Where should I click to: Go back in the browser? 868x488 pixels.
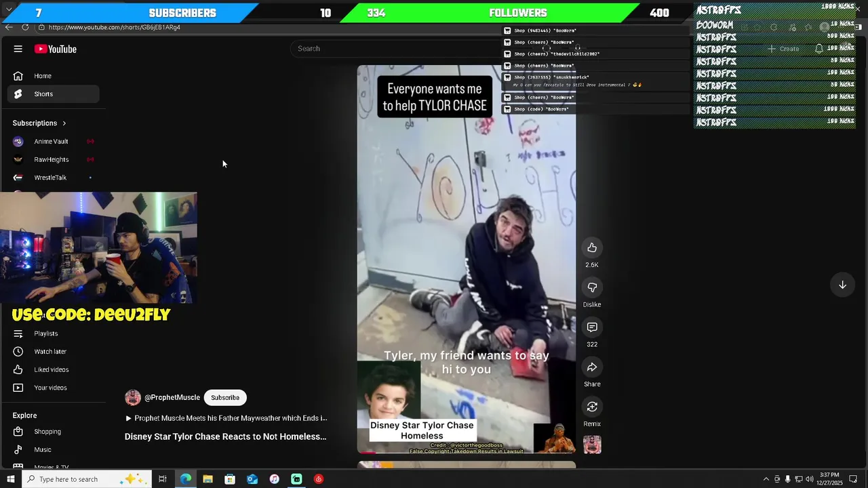coord(8,27)
